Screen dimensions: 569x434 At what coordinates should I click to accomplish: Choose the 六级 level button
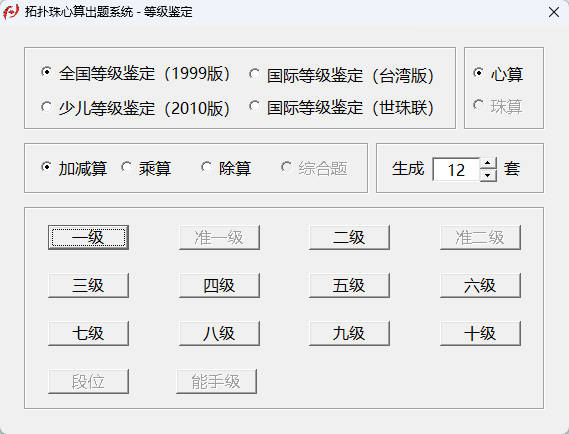point(480,286)
